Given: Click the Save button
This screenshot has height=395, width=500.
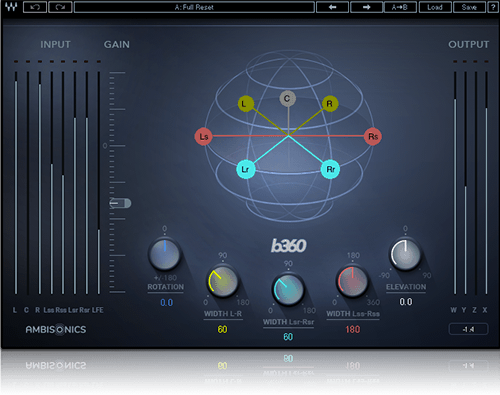Looking at the screenshot, I should click(x=469, y=7).
